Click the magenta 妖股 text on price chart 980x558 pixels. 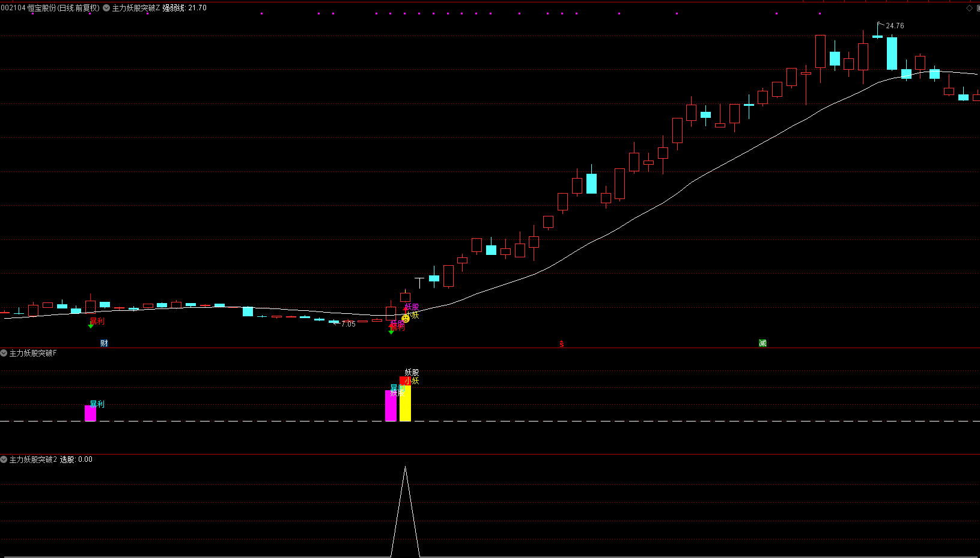point(412,307)
